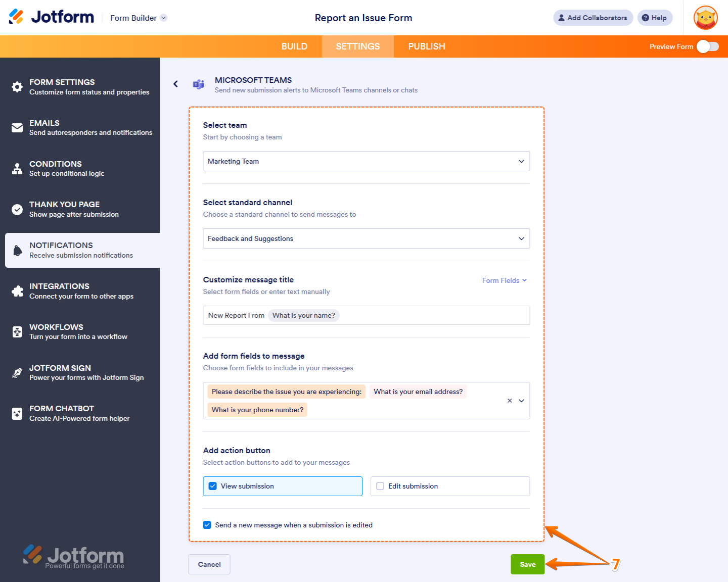Click the Conditions logic icon
This screenshot has width=728, height=584.
[17, 168]
